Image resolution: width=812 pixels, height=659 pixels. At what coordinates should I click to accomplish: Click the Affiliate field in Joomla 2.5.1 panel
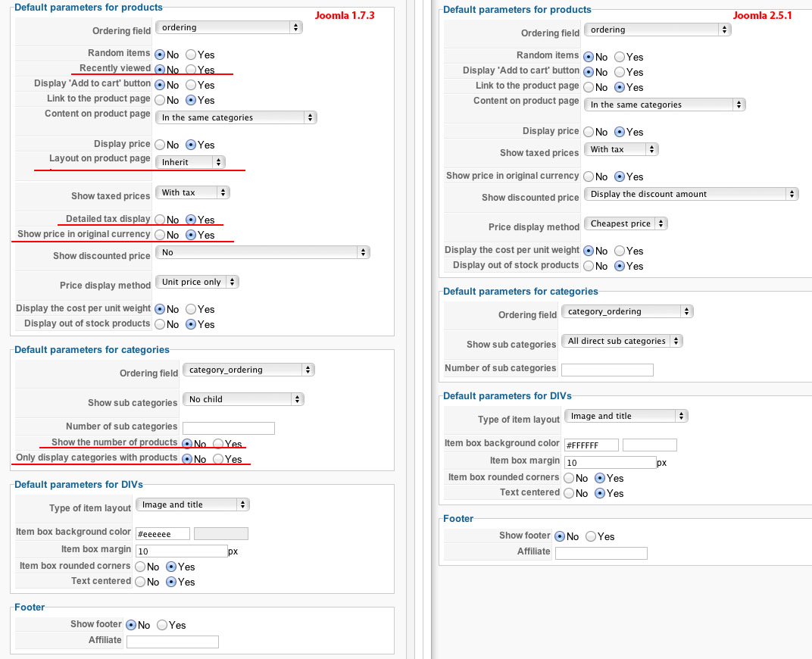(x=601, y=553)
